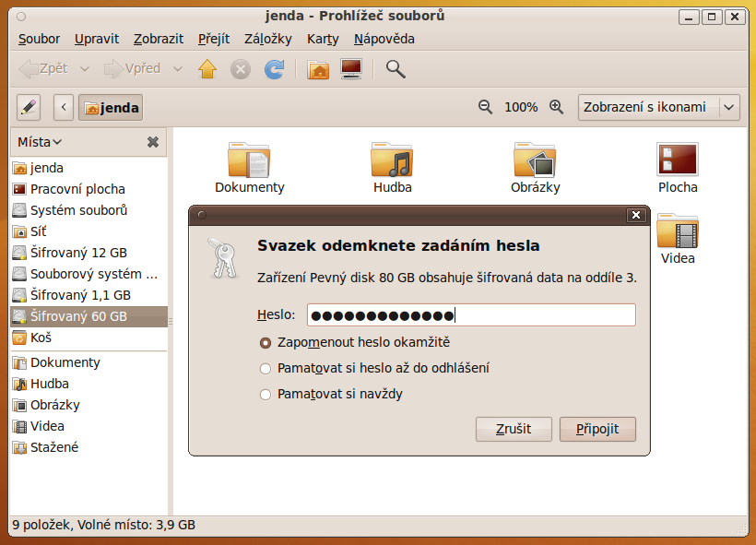The width and height of the screenshot is (756, 545).
Task: Open Koš trash in the sidebar
Action: [x=89, y=338]
